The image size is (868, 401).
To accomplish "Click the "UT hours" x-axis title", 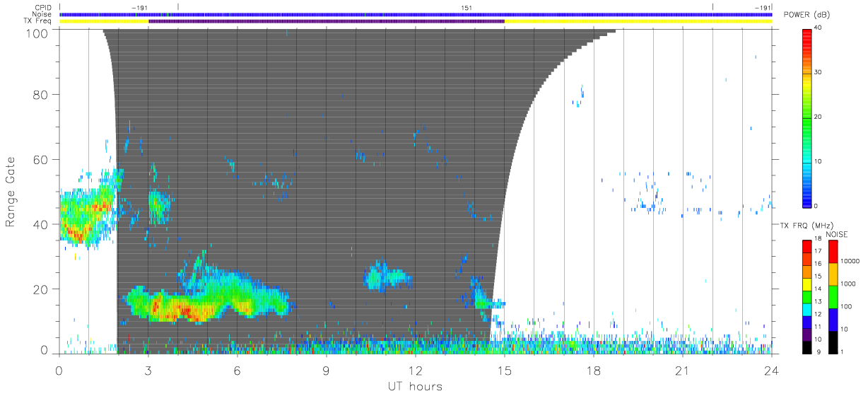I will tap(414, 387).
